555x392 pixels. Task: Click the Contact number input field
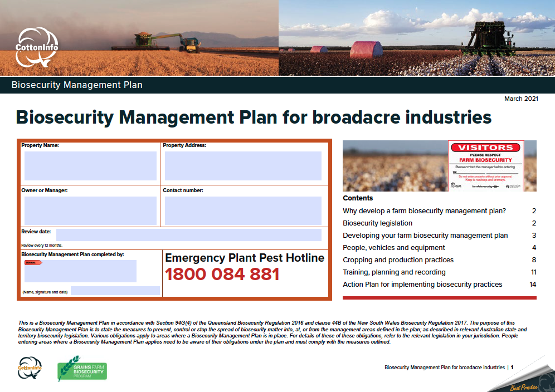243,210
